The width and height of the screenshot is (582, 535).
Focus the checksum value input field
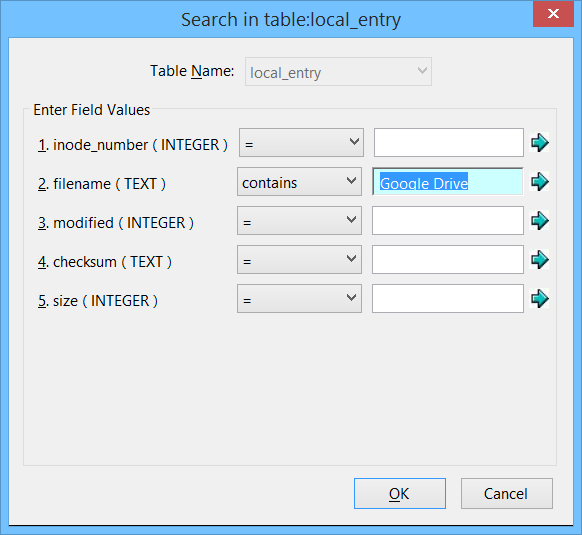click(448, 260)
